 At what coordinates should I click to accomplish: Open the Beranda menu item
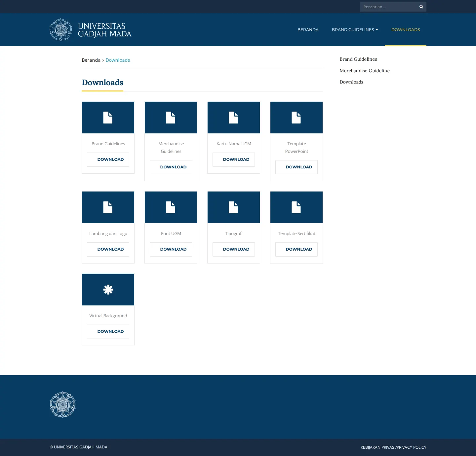point(308,30)
